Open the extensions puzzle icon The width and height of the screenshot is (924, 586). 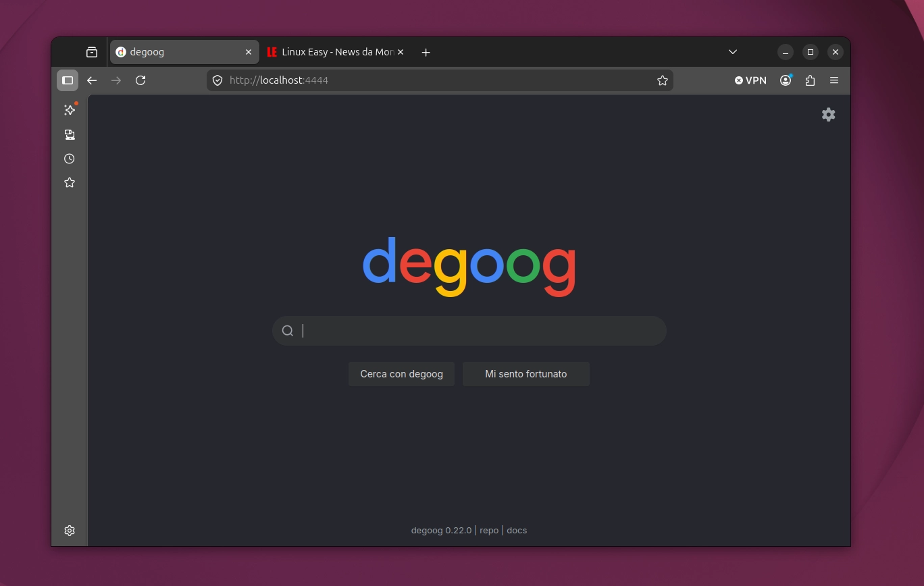810,80
